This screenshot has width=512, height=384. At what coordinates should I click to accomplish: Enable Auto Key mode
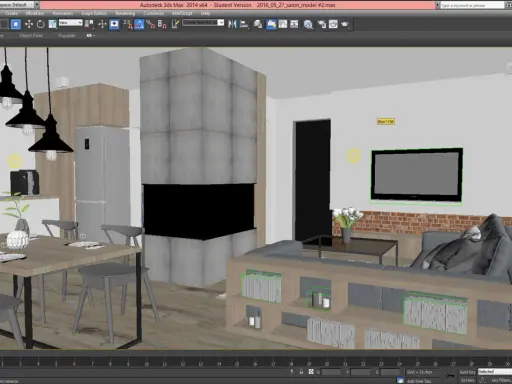pos(468,372)
